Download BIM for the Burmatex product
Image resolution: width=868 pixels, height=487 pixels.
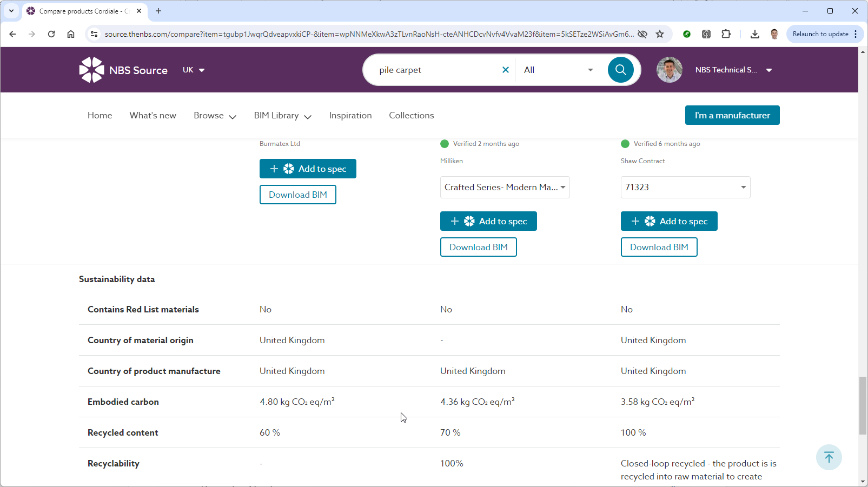298,195
